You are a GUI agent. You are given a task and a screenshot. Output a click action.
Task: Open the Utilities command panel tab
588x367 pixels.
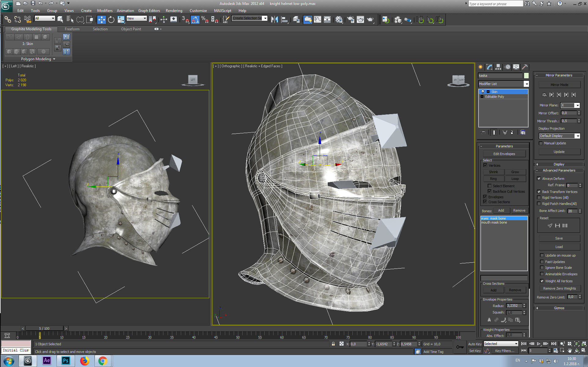pos(525,67)
